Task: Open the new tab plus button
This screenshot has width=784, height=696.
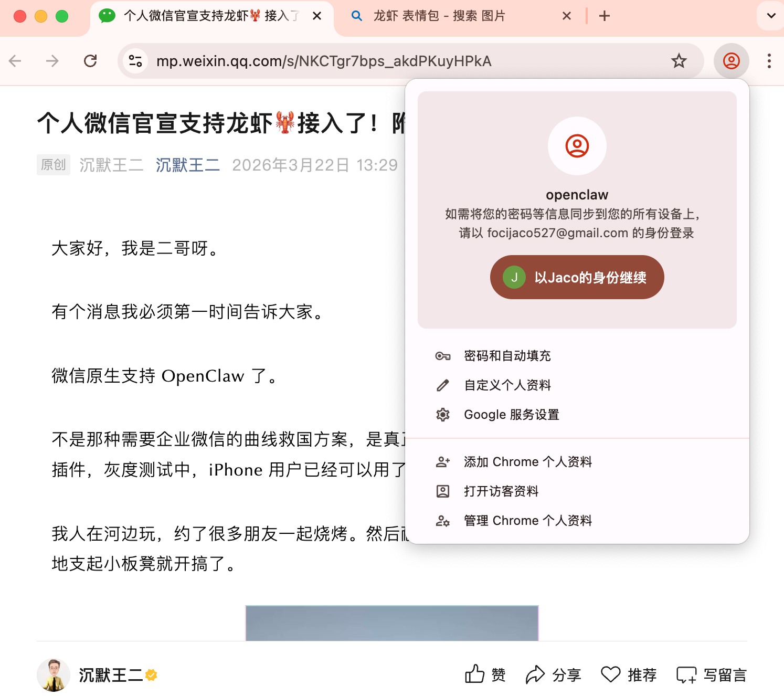Action: [604, 16]
